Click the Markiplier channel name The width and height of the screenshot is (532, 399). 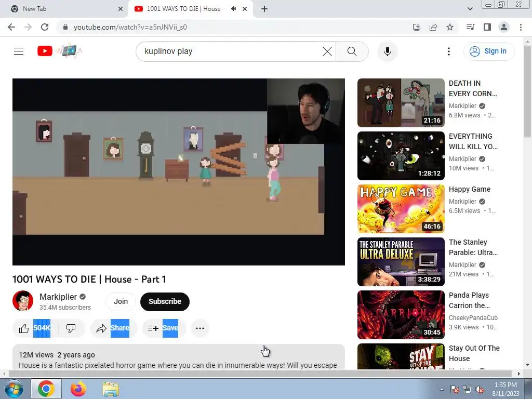pos(58,297)
